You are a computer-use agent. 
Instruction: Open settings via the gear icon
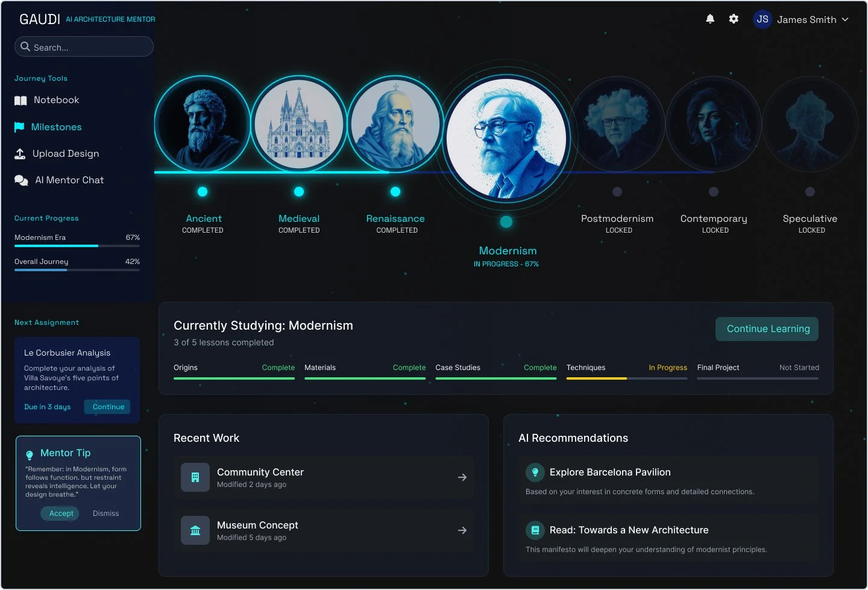734,19
